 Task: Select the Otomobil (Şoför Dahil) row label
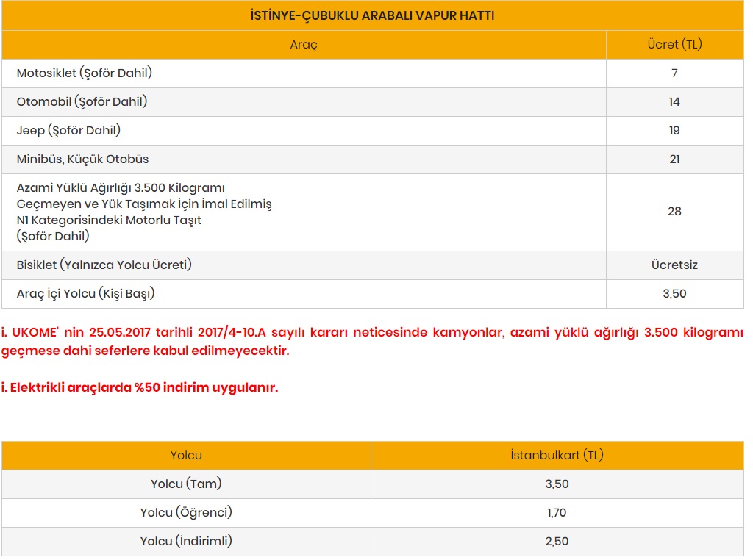click(x=82, y=102)
